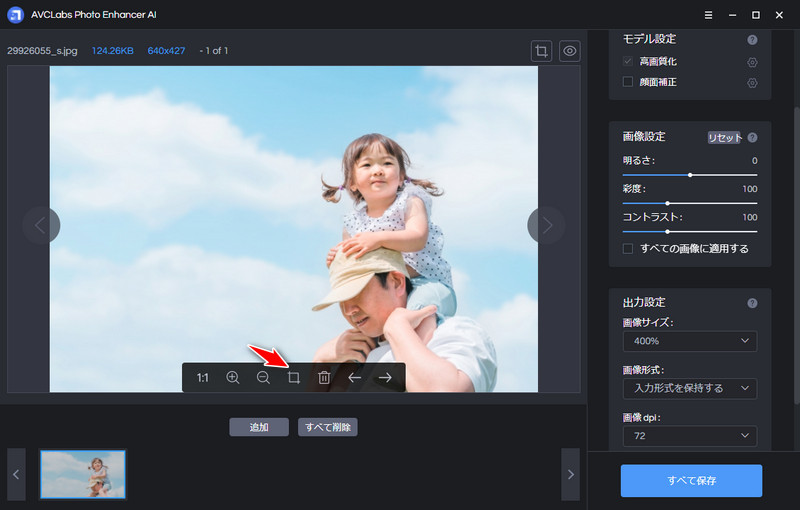Click the 彩度 slider handle
Screen dimensions: 800x510
667,203
